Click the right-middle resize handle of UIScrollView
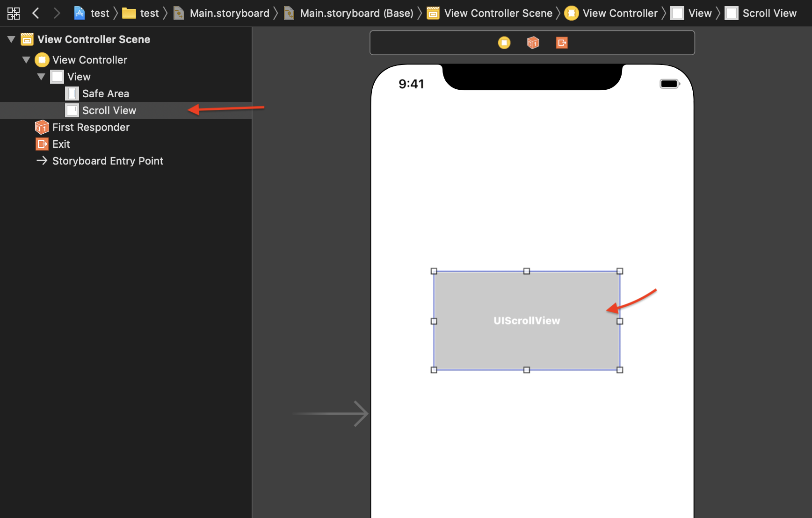This screenshot has height=518, width=812. coord(620,321)
